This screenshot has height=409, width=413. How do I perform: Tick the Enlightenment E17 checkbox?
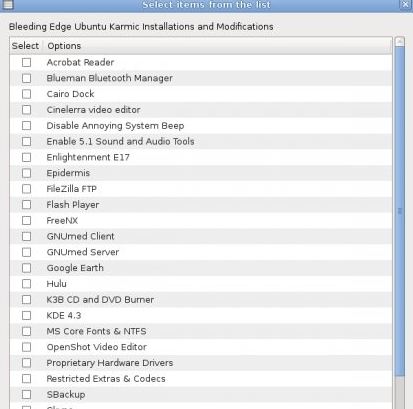click(x=26, y=157)
